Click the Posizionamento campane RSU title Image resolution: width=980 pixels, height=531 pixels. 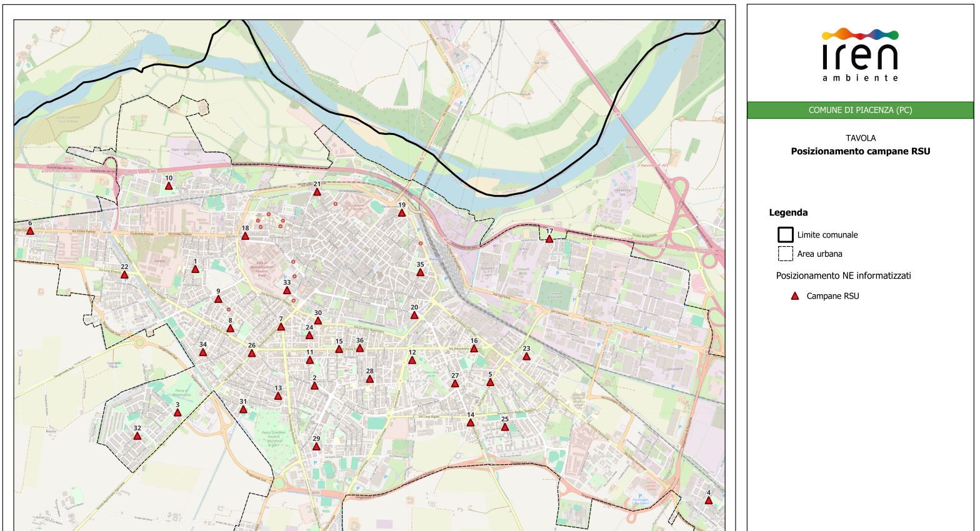[x=860, y=151]
